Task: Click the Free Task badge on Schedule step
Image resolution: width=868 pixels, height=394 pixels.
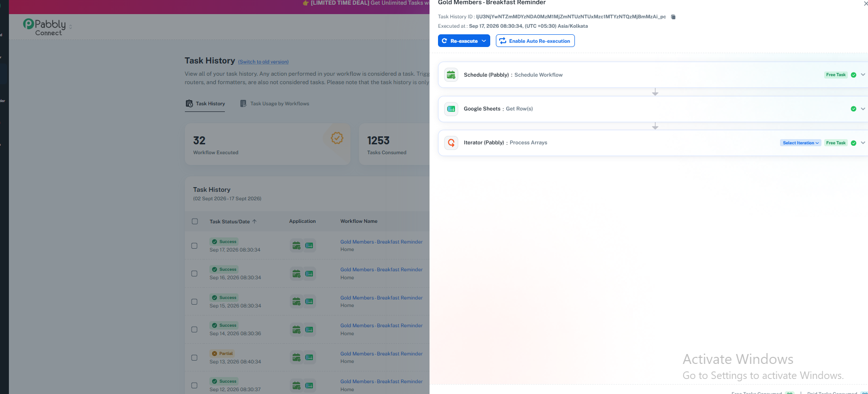Action: coord(836,75)
